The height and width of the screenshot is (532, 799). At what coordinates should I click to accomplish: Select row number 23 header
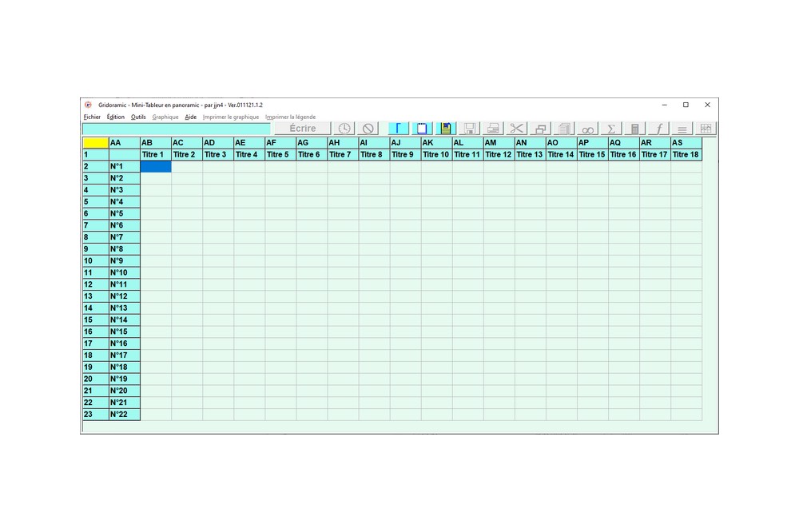pos(95,415)
